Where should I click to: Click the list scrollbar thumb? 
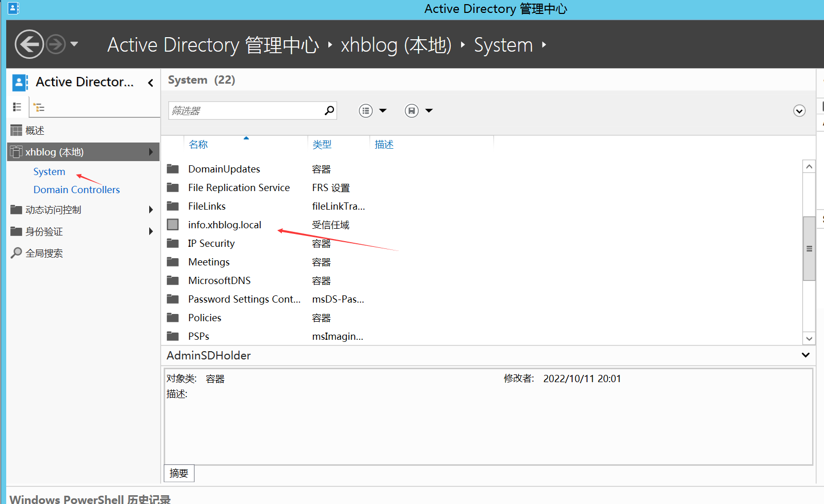pos(809,248)
